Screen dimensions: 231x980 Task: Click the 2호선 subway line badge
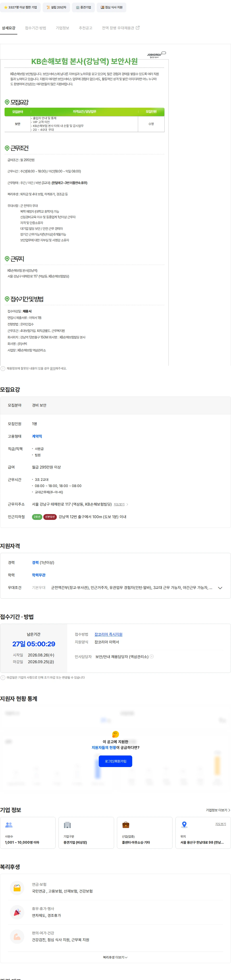37,517
